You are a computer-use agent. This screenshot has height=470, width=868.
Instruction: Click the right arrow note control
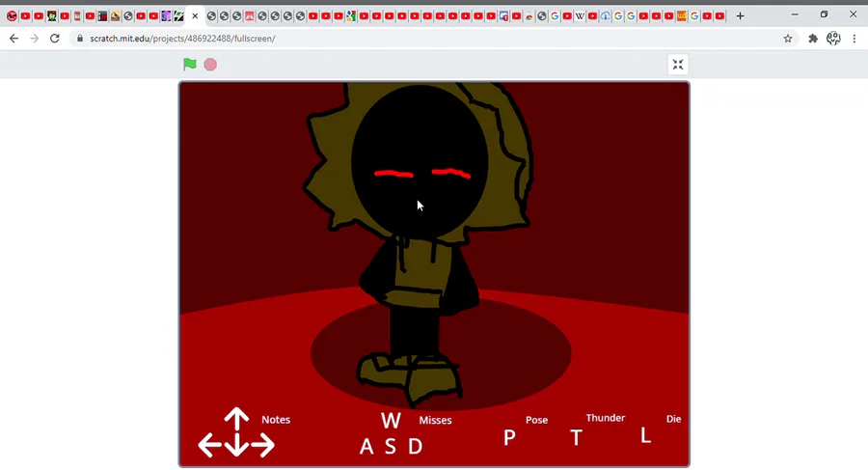(x=262, y=445)
